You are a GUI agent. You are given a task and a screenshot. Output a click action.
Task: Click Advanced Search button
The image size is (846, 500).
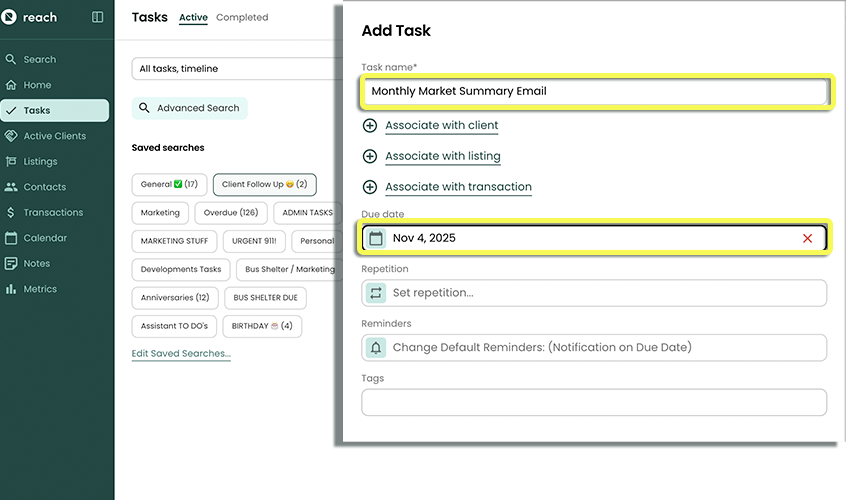tap(190, 108)
